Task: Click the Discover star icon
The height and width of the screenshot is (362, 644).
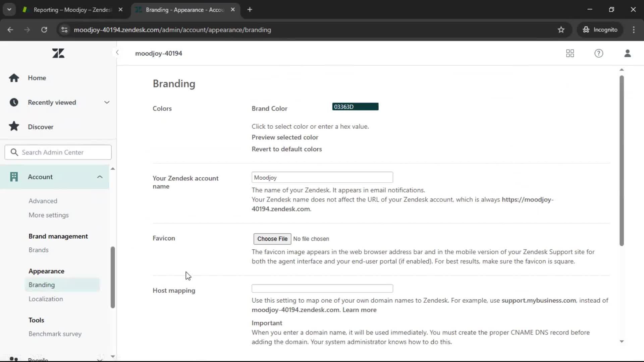Action: [x=14, y=126]
